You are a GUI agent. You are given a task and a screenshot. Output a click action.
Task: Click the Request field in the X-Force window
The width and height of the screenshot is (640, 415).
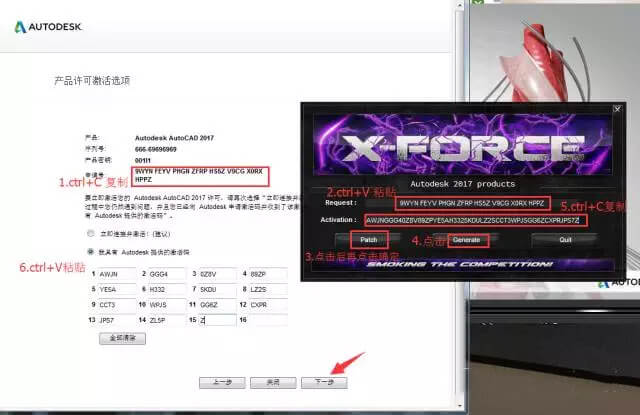472,203
